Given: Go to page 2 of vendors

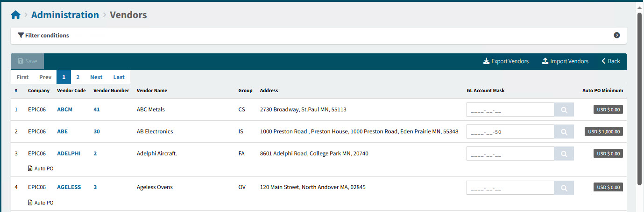Looking at the screenshot, I should [78, 77].
